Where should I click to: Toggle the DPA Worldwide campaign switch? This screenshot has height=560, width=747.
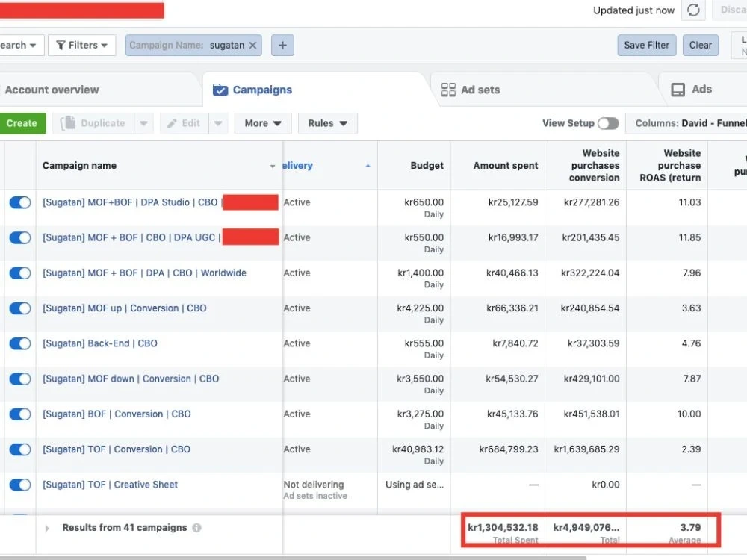tap(20, 273)
